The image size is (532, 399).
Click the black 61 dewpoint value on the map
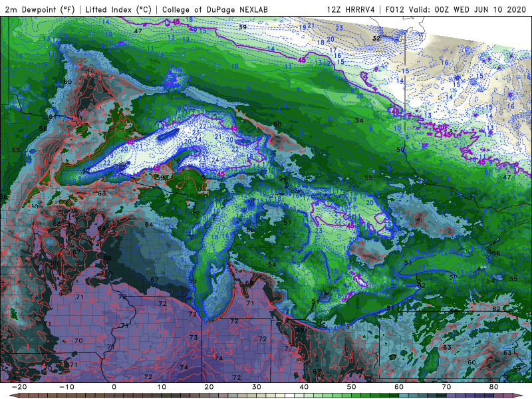[x=52, y=117]
